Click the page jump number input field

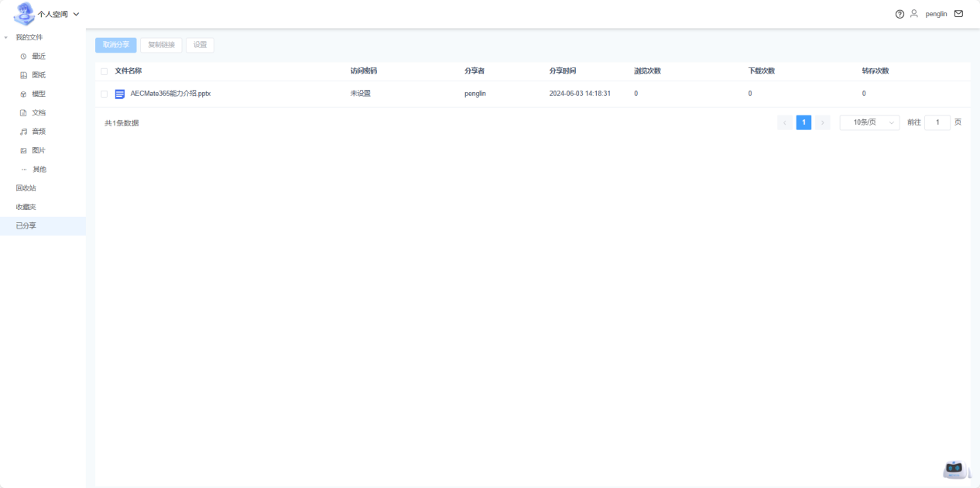[937, 122]
